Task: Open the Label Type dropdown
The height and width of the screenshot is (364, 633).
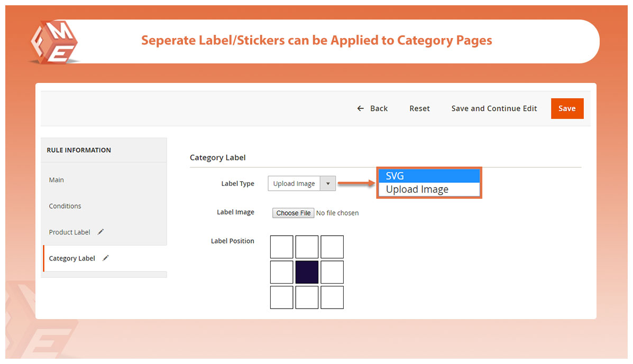Action: [301, 184]
